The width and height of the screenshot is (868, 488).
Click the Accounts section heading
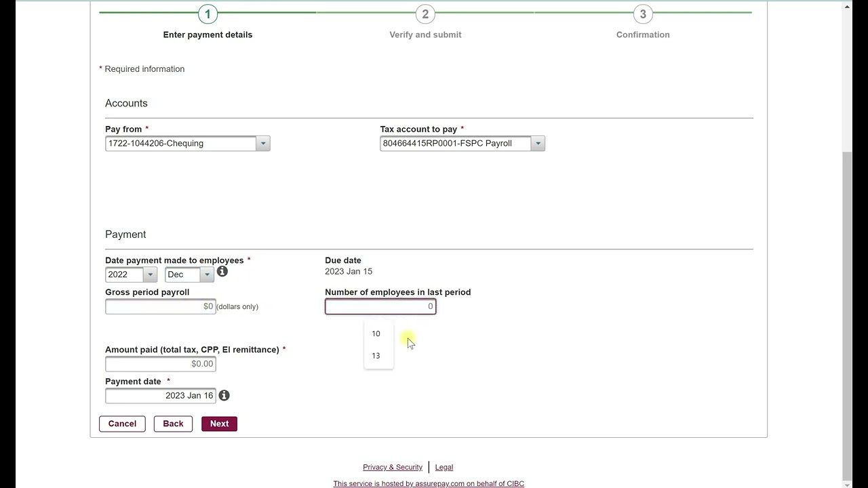[x=126, y=103]
